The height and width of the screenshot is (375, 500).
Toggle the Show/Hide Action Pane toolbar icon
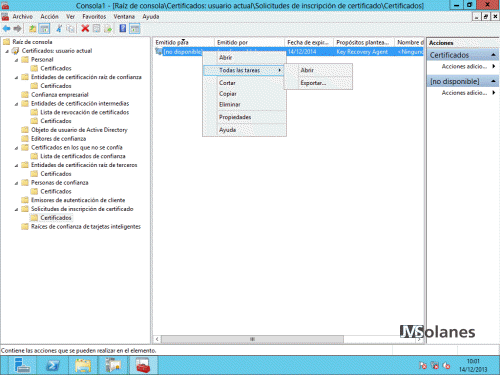pyautogui.click(x=135, y=29)
